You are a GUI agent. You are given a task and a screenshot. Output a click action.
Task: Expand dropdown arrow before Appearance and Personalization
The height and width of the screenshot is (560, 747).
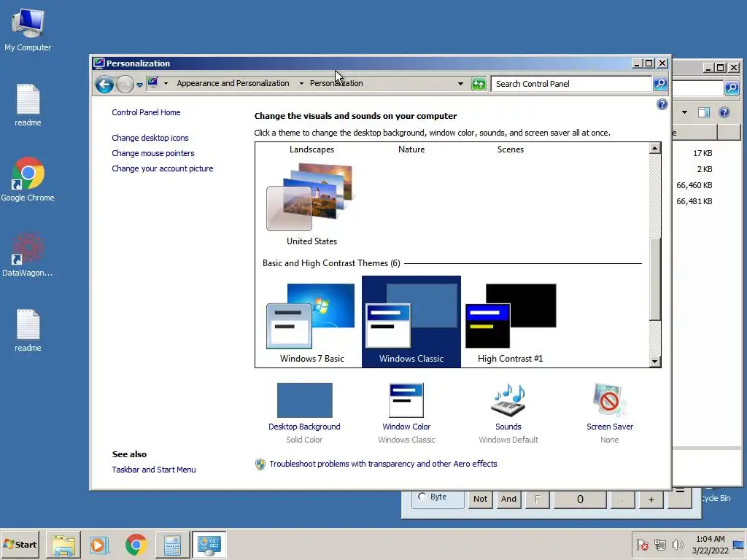(x=166, y=83)
